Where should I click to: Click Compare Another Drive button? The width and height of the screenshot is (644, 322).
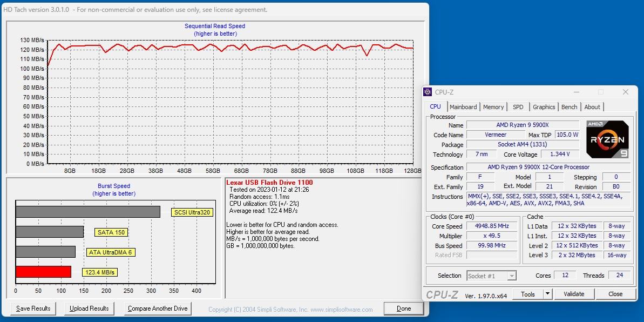pos(158,308)
